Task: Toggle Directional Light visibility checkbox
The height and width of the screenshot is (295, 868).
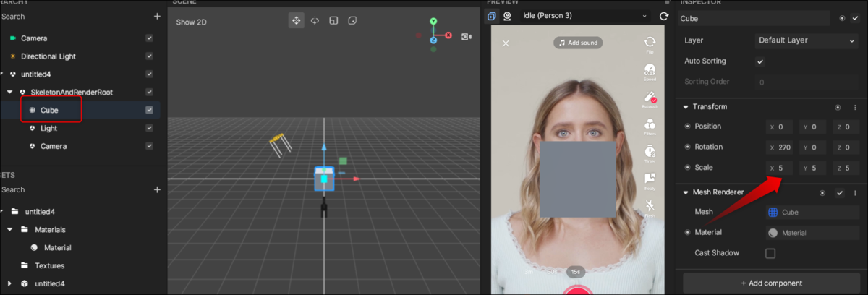Action: pos(149,56)
